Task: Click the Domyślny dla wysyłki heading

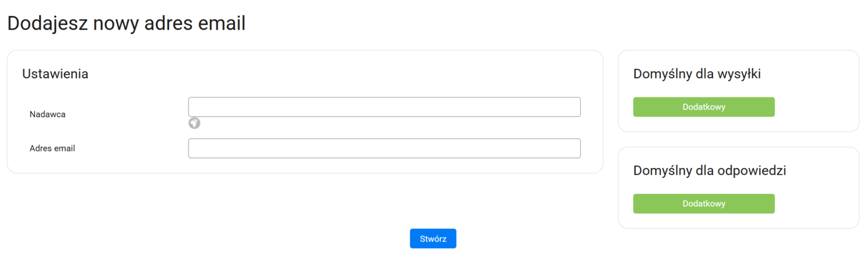Action: (x=696, y=74)
